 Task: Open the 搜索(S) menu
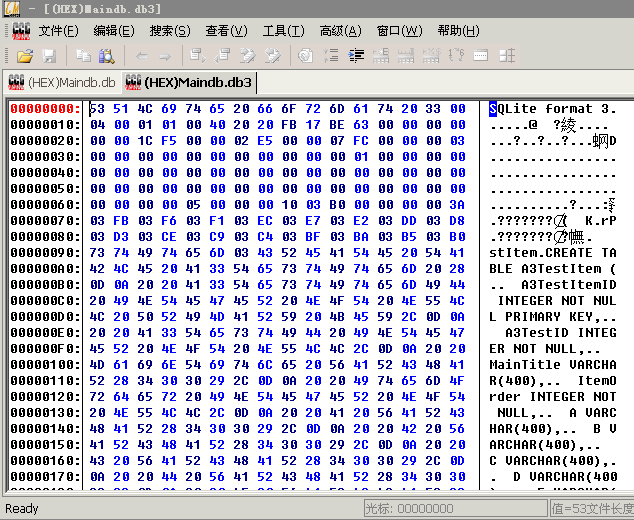pos(170,31)
